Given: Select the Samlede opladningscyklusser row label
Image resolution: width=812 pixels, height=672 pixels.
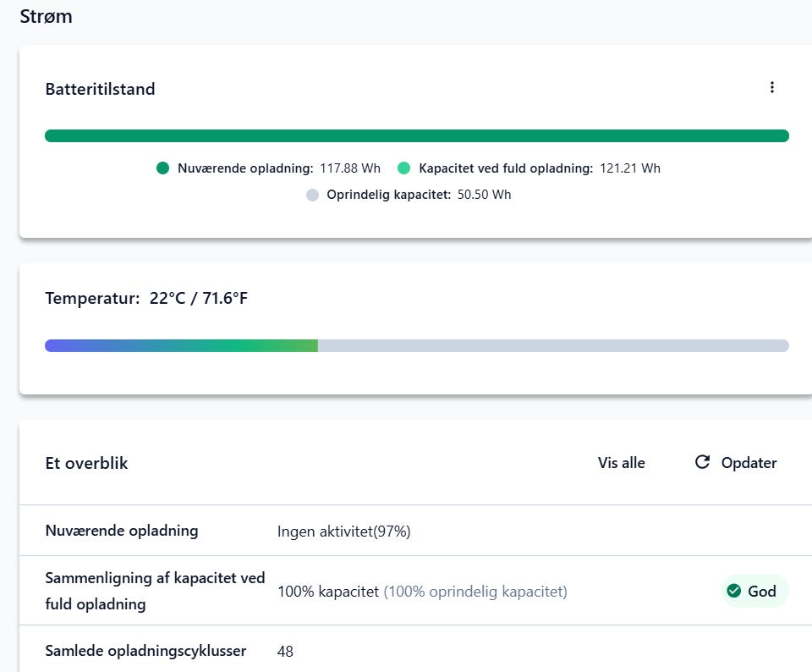Looking at the screenshot, I should click(145, 651).
